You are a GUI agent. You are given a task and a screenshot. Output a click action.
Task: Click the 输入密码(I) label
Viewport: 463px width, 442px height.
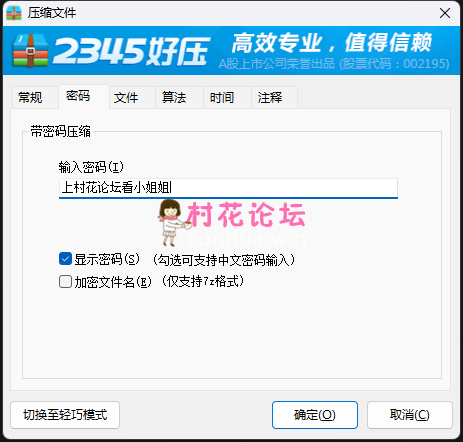pos(91,167)
